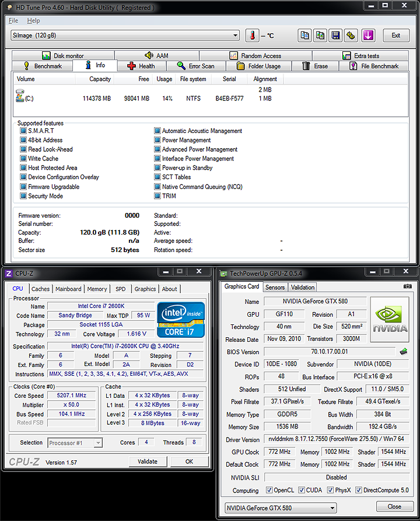This screenshot has width=420, height=521.
Task: Switch to the Validation tab in GPU-Z
Action: tap(302, 287)
